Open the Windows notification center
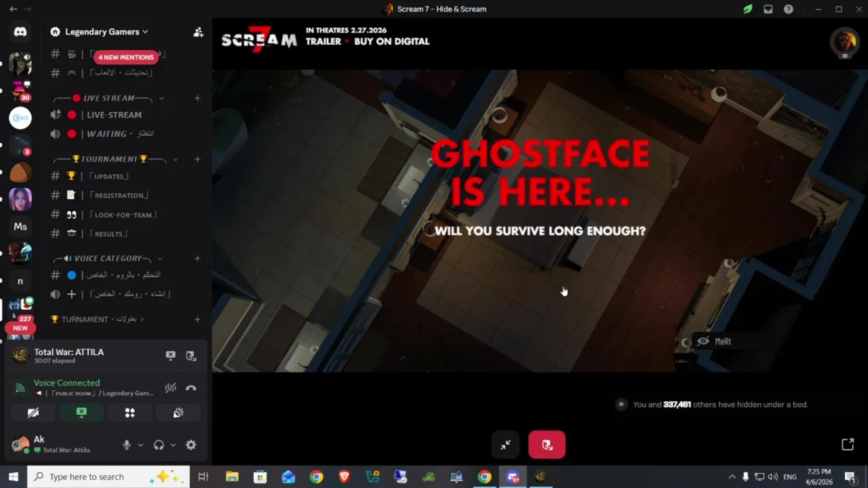 coord(850,476)
